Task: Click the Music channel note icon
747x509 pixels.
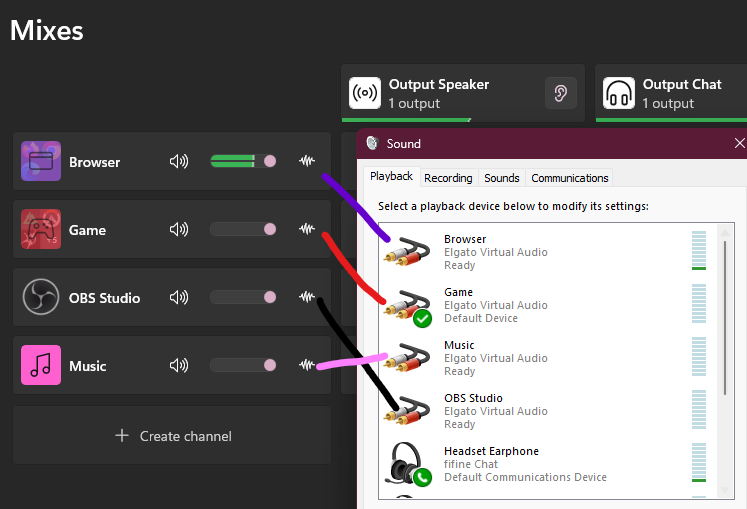Action: (41, 365)
